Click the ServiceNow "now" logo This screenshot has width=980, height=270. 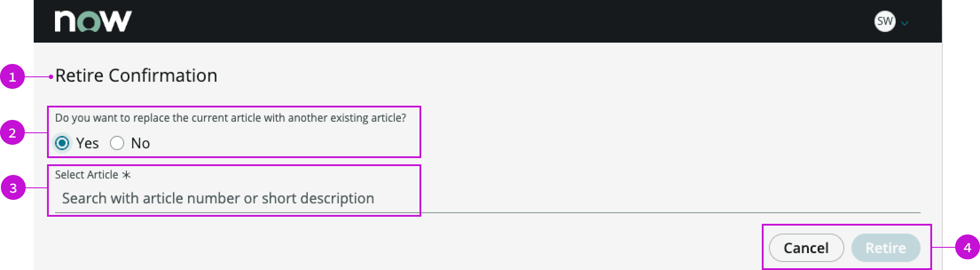click(x=92, y=20)
